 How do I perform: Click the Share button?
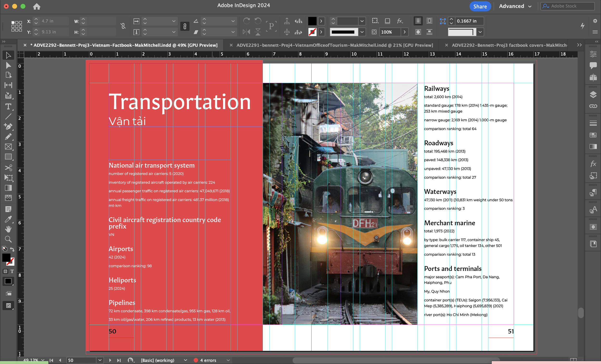coord(480,6)
